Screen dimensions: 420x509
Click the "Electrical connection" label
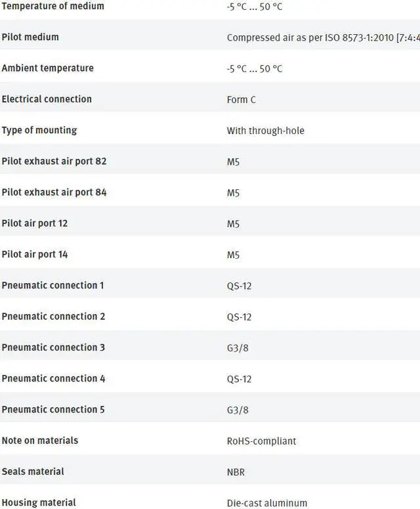[47, 99]
